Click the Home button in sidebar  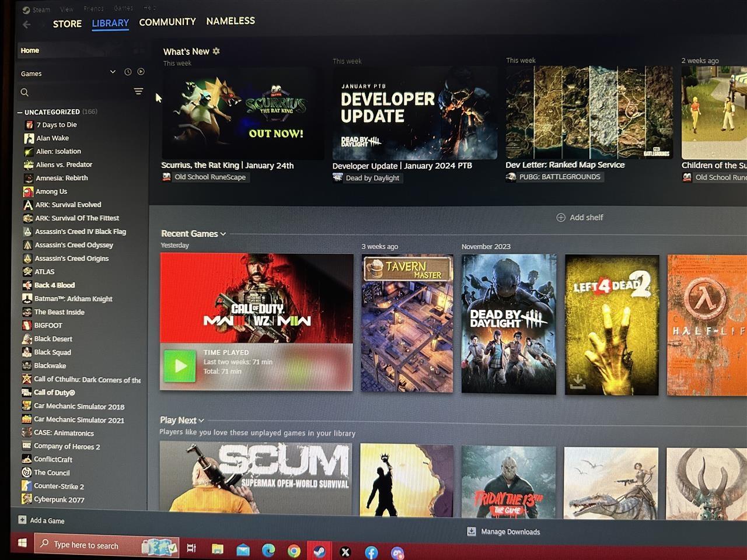(x=82, y=51)
